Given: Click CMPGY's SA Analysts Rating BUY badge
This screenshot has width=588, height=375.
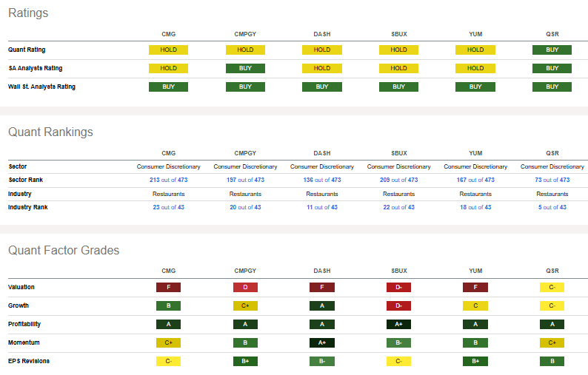Looking at the screenshot, I should tap(245, 68).
